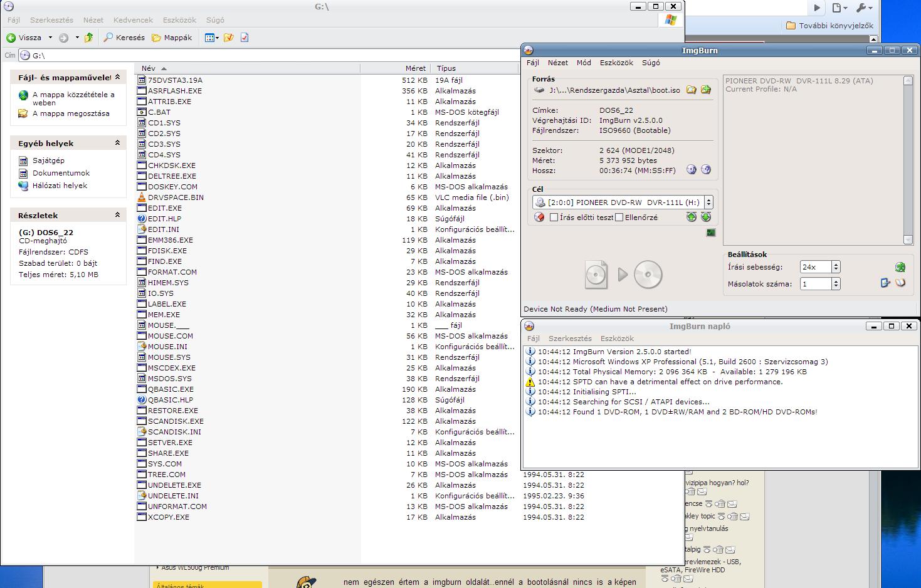The width and height of the screenshot is (921, 588).
Task: Collapse the 'Egyéb helyek' panel
Action: 117,143
